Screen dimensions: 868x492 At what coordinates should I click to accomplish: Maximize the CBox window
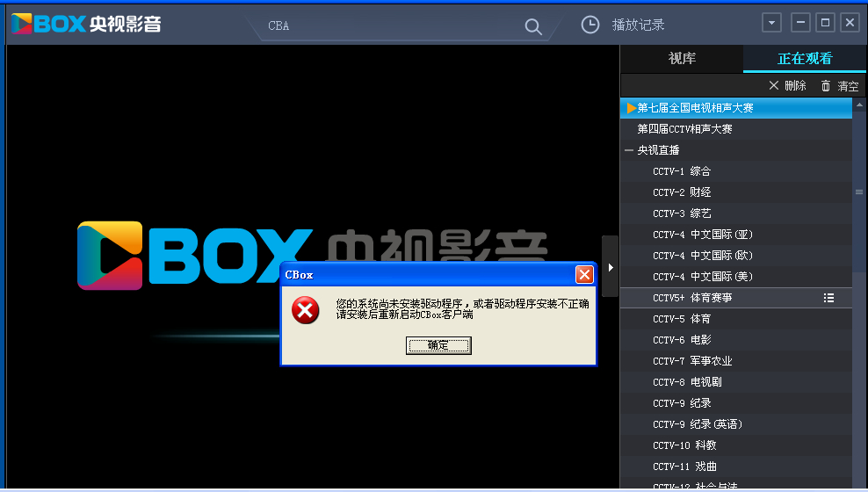point(825,23)
